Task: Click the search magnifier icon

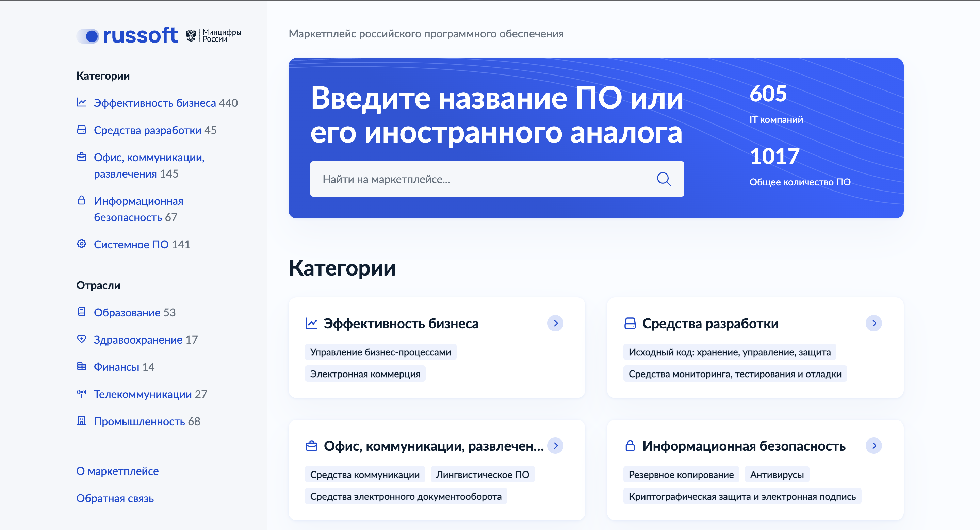Action: [x=664, y=179]
